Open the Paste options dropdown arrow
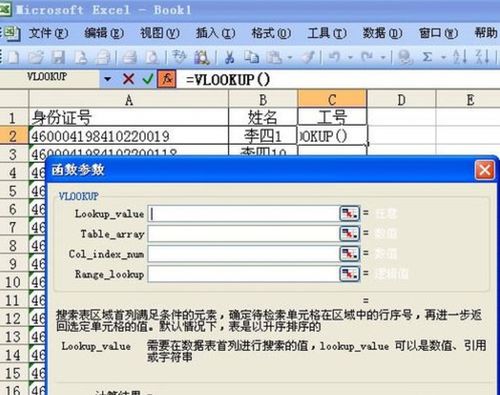 [290, 58]
